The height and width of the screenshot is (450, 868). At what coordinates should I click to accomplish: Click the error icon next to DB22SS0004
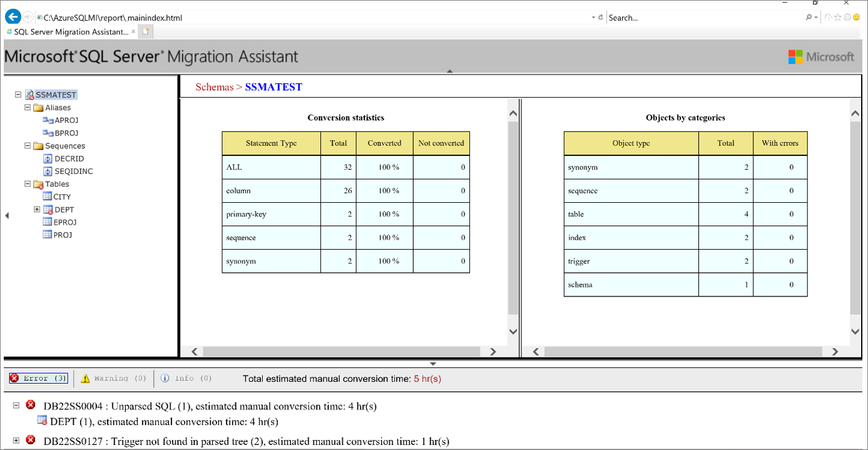click(x=29, y=405)
